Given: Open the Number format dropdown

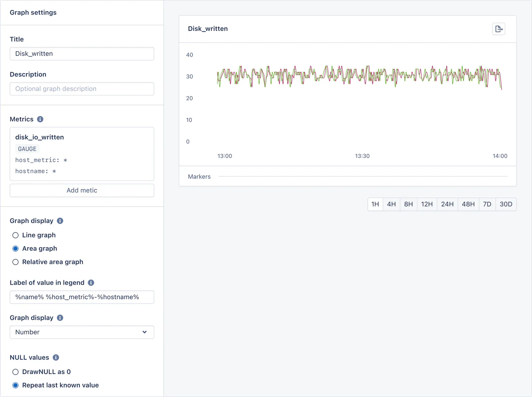Looking at the screenshot, I should [x=82, y=332].
